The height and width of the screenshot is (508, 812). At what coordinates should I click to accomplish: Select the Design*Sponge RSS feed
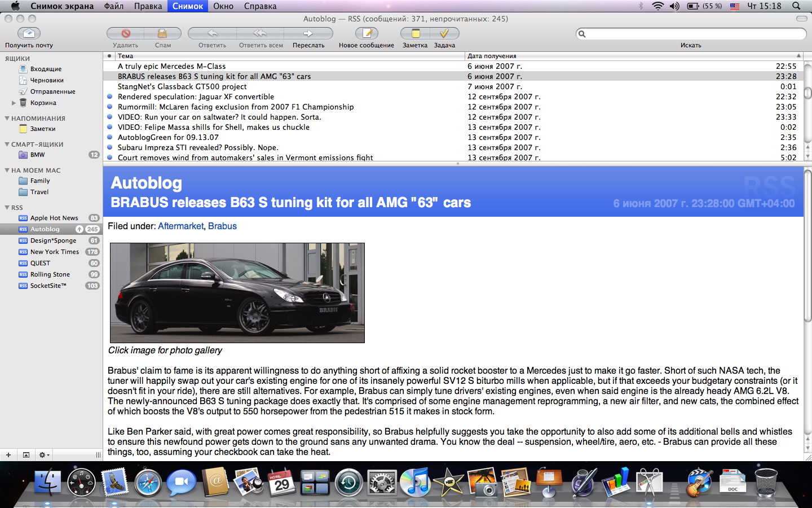(53, 240)
